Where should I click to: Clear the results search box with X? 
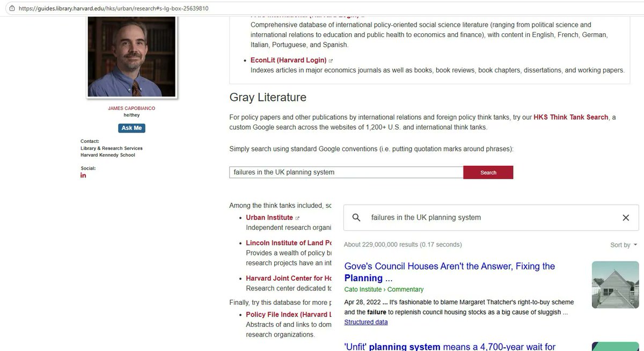pyautogui.click(x=625, y=218)
